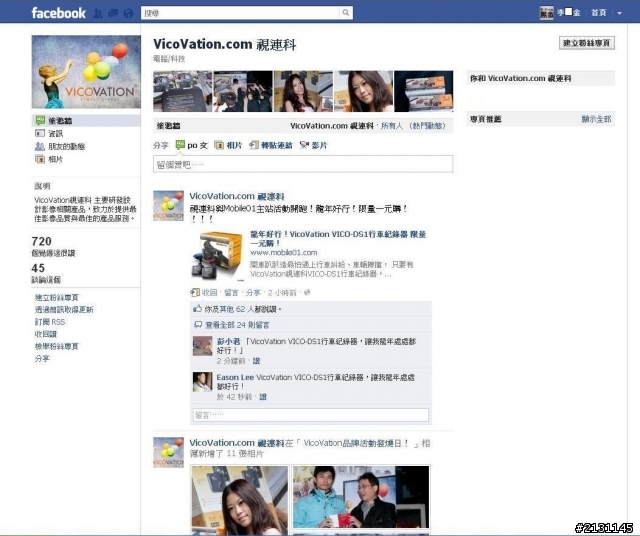Open messages icon in top bar
The height and width of the screenshot is (536, 640).
coord(113,13)
